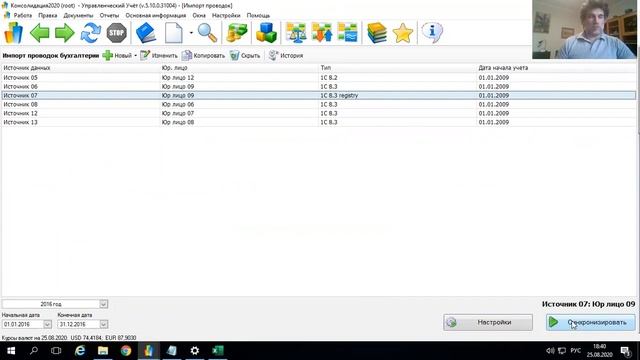Open the 2016 год period dropdown
640x360 pixels.
click(x=104, y=304)
